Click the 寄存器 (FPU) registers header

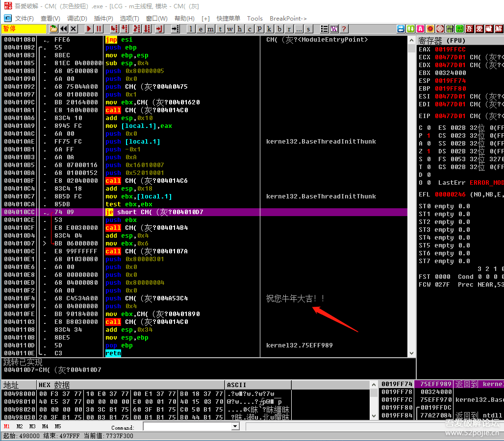tap(442, 40)
